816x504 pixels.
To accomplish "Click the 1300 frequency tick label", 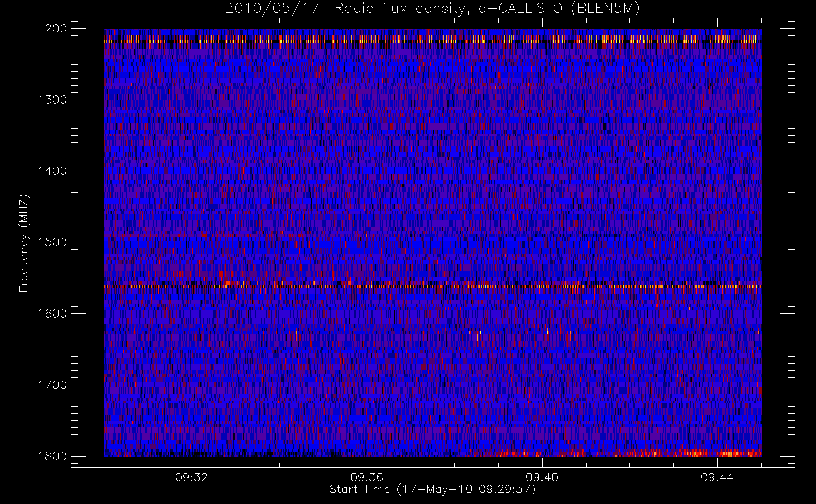I will tap(52, 100).
